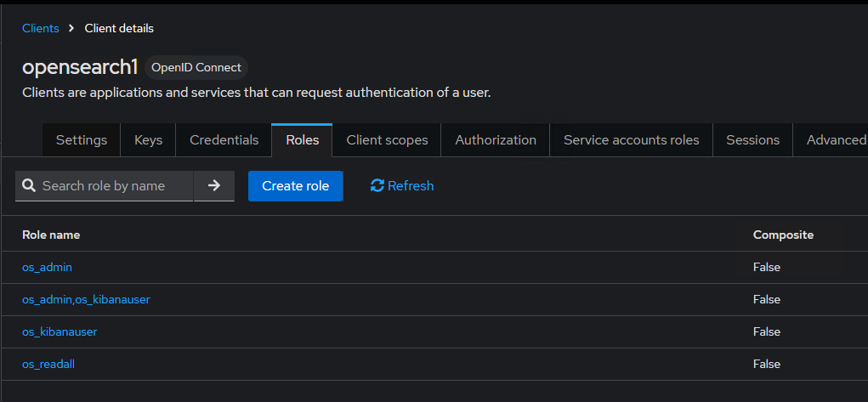Image resolution: width=868 pixels, height=402 pixels.
Task: Open the Keys tab
Action: [148, 140]
